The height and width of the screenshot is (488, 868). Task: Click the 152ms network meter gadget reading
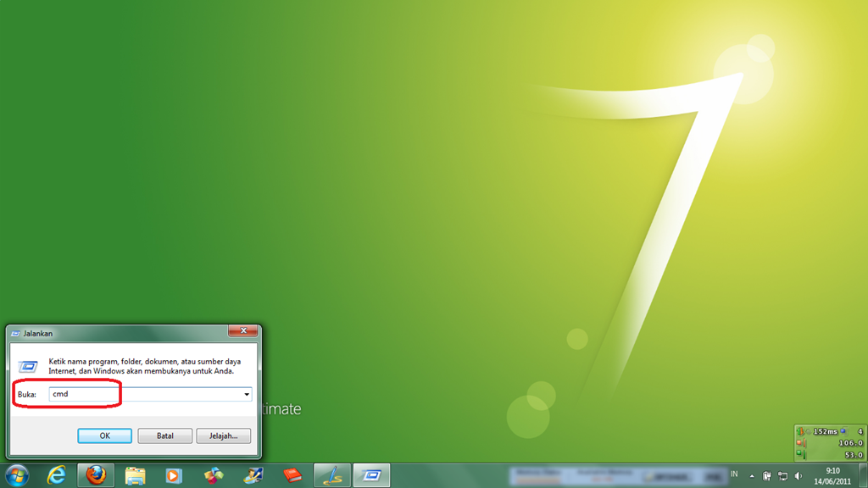[825, 431]
